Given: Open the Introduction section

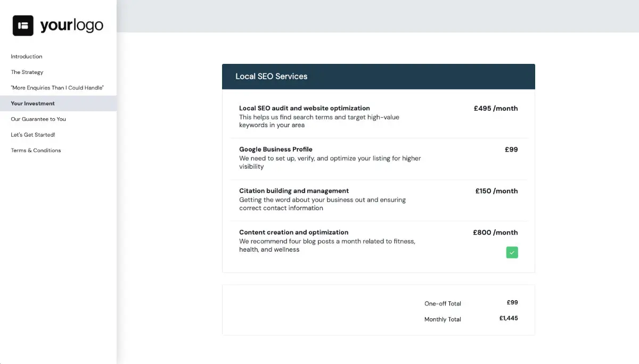Looking at the screenshot, I should (x=26, y=56).
